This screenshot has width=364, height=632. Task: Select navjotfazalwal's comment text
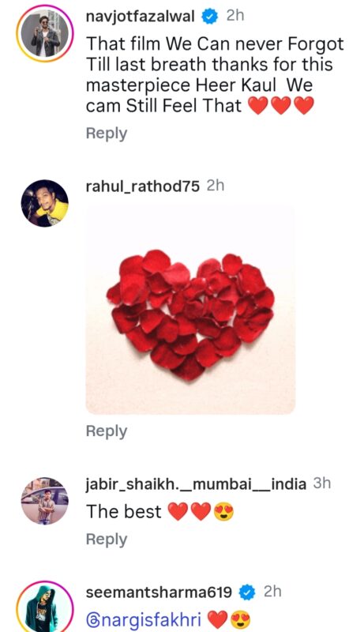[215, 75]
